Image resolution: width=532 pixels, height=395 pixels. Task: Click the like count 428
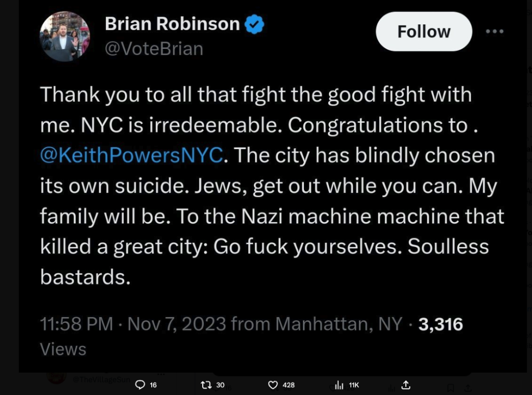click(x=289, y=385)
